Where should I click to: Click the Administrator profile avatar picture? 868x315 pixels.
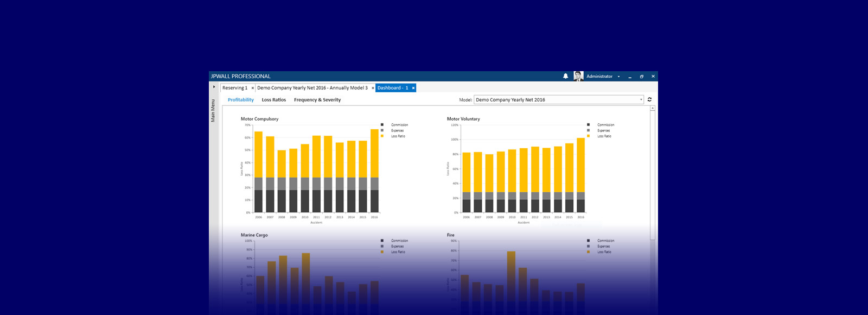point(578,77)
